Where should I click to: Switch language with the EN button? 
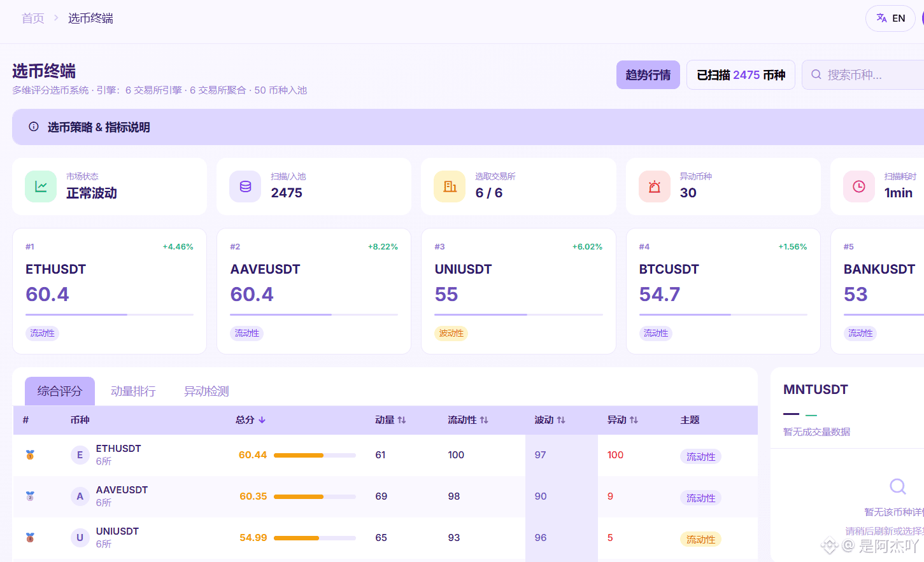(x=890, y=18)
